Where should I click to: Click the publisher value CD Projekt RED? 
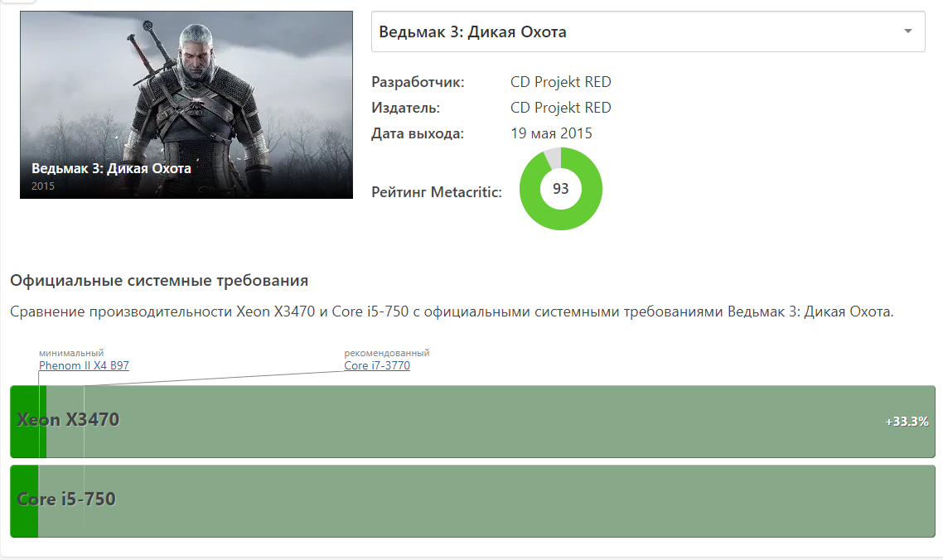560,108
